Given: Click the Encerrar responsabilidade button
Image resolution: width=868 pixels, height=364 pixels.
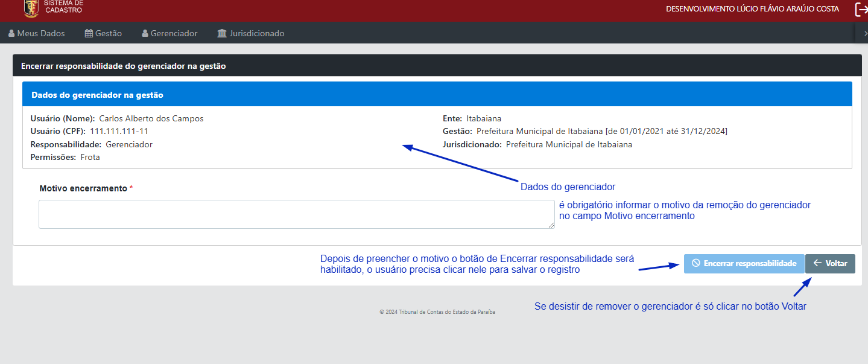Looking at the screenshot, I should click(x=744, y=263).
